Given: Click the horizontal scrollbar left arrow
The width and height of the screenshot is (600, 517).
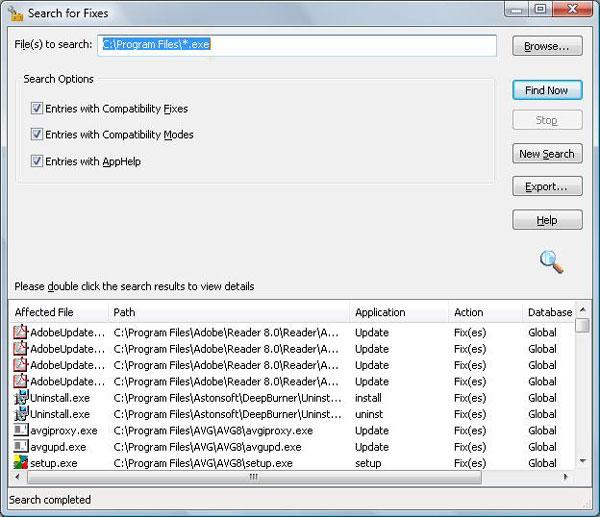Looking at the screenshot, I should (x=17, y=477).
